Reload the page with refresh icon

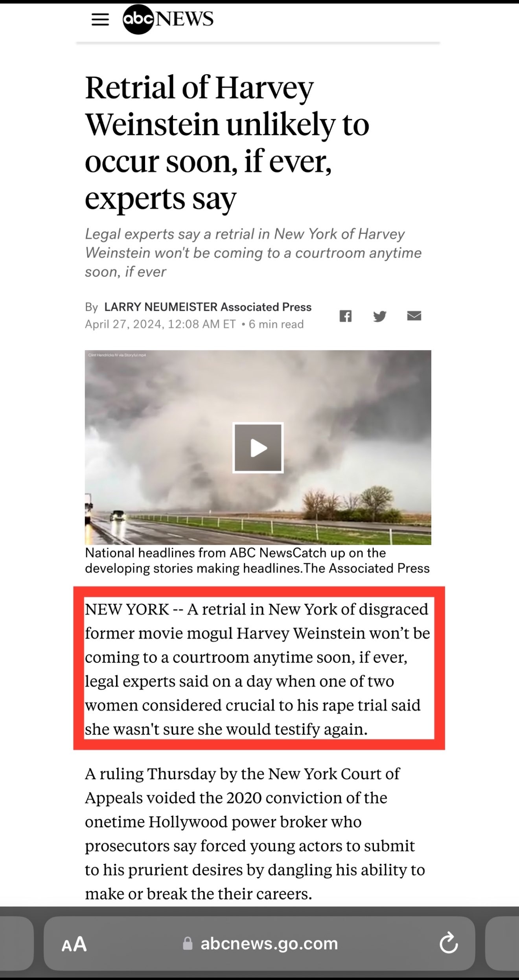point(449,943)
